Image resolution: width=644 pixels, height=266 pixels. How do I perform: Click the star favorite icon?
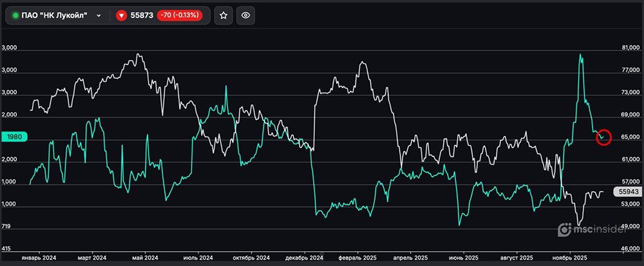point(223,15)
